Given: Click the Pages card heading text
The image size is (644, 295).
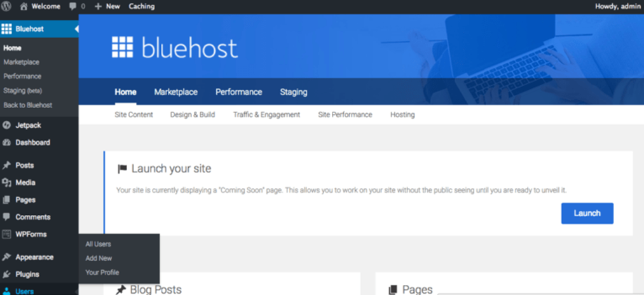Looking at the screenshot, I should (x=417, y=290).
